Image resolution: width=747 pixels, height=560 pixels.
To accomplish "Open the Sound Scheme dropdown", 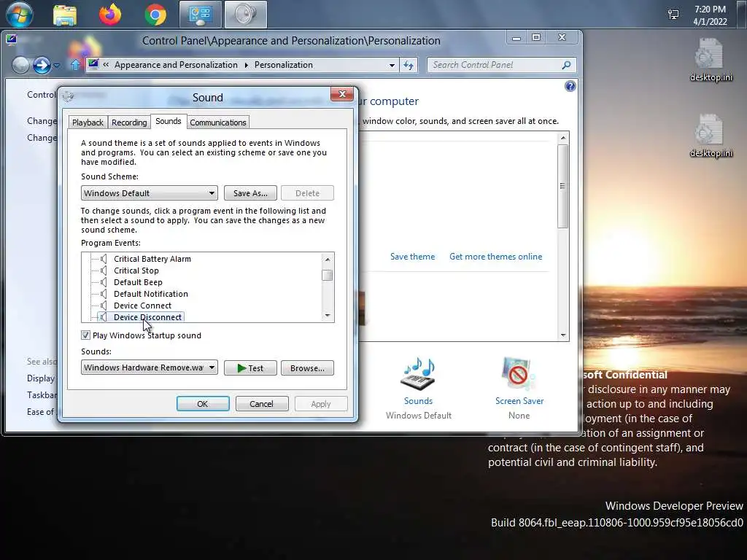I will point(149,192).
